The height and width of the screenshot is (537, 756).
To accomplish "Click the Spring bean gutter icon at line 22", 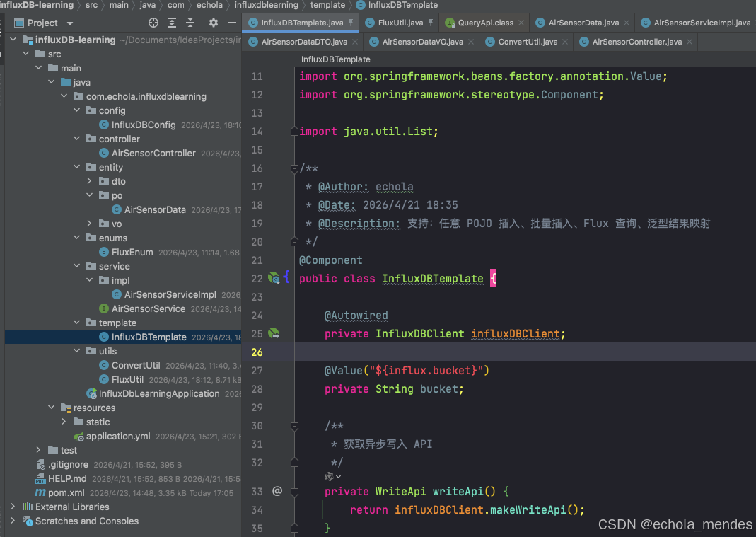I will click(x=274, y=278).
